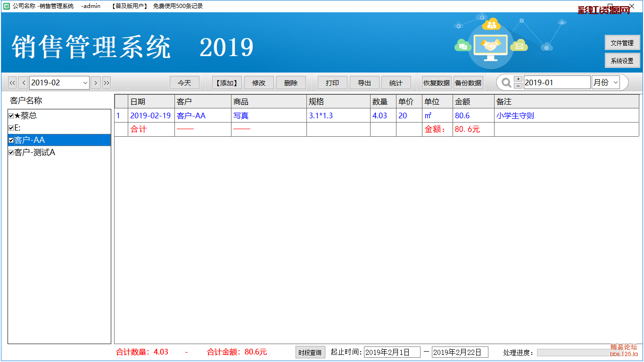Jump to last month with >> button
This screenshot has height=362, width=644.
click(x=107, y=83)
